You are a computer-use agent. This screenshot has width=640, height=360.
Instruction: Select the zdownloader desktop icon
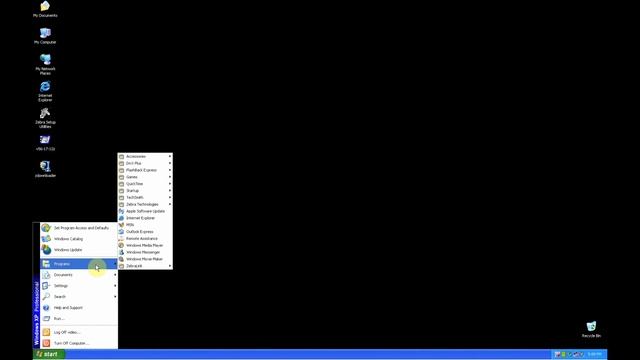point(45,169)
